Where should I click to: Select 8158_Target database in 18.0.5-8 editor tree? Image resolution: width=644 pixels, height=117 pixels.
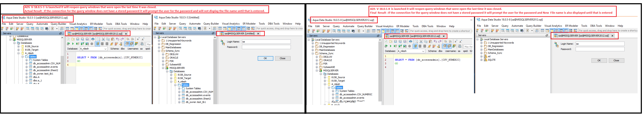click(x=338, y=81)
